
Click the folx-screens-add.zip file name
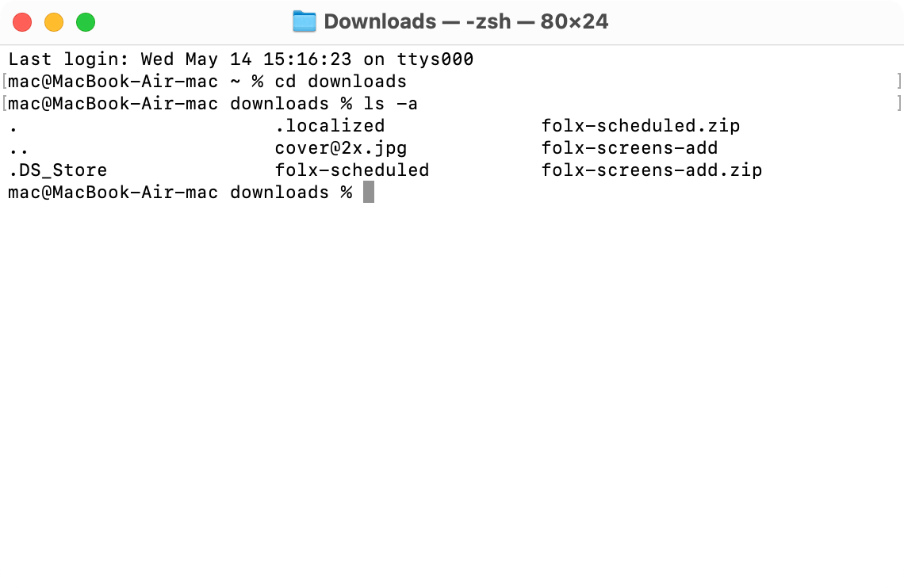pyautogui.click(x=651, y=170)
